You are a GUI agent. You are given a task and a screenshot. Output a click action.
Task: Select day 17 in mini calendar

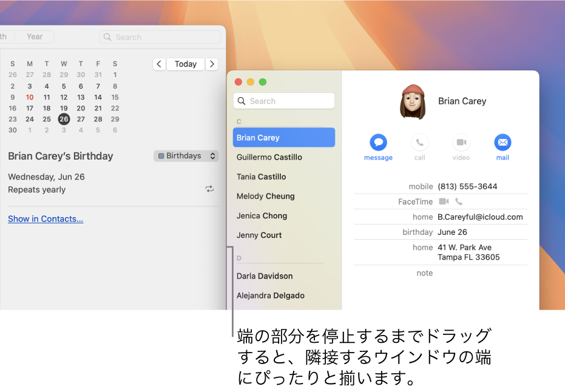tap(30, 108)
